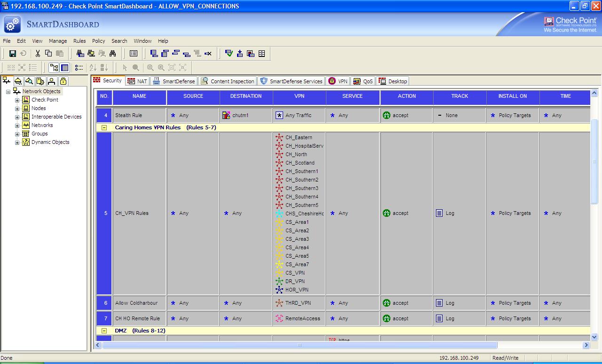Select the CHS_CheshireHc VPN community entry
The width and height of the screenshot is (602, 364).
[300, 214]
